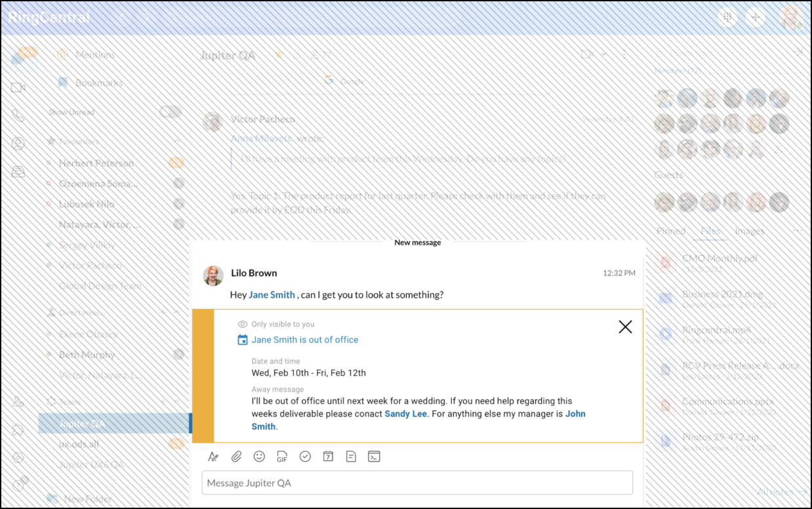Image resolution: width=812 pixels, height=509 pixels.
Task: Open the John Smith profile link
Action: 575,413
